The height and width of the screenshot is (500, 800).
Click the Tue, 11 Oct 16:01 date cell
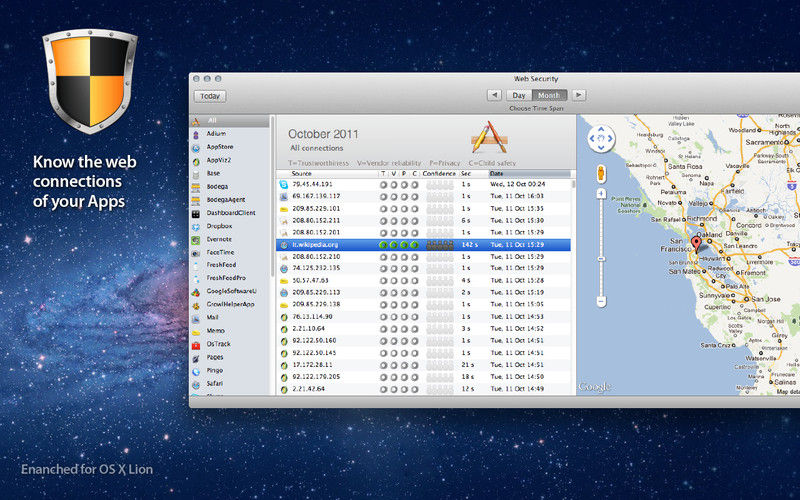pos(517,196)
